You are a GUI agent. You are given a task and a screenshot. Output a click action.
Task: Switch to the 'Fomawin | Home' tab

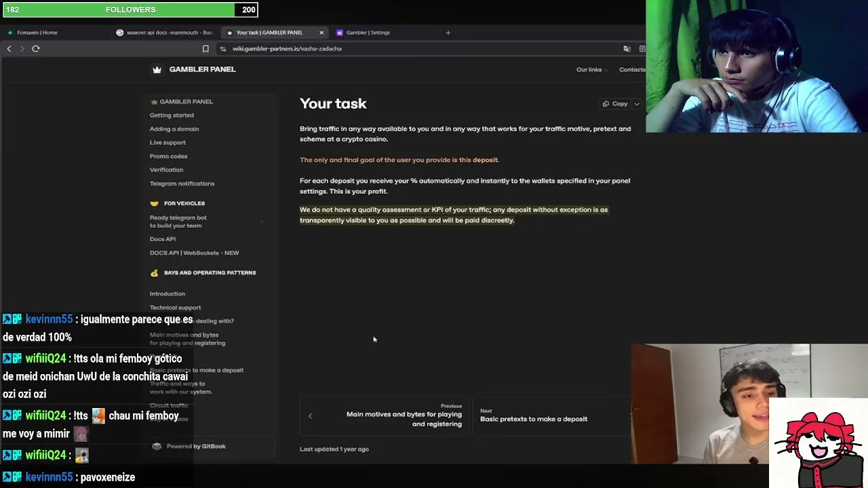pyautogui.click(x=56, y=33)
